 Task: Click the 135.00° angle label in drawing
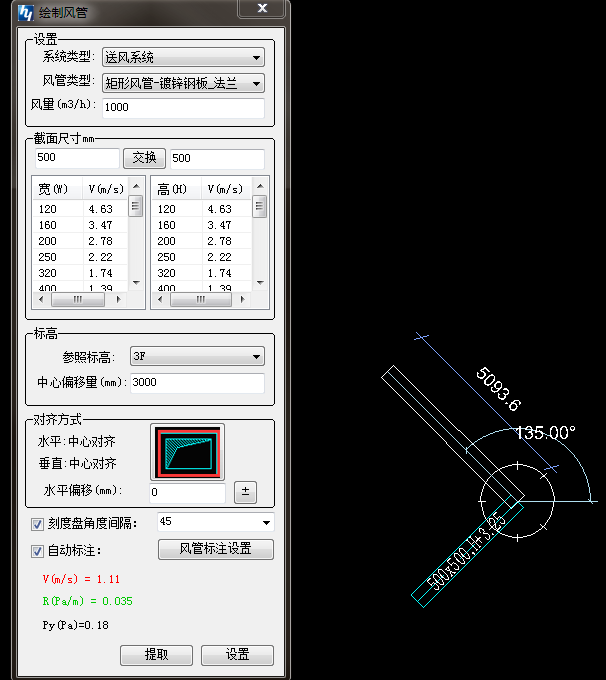pos(545,433)
